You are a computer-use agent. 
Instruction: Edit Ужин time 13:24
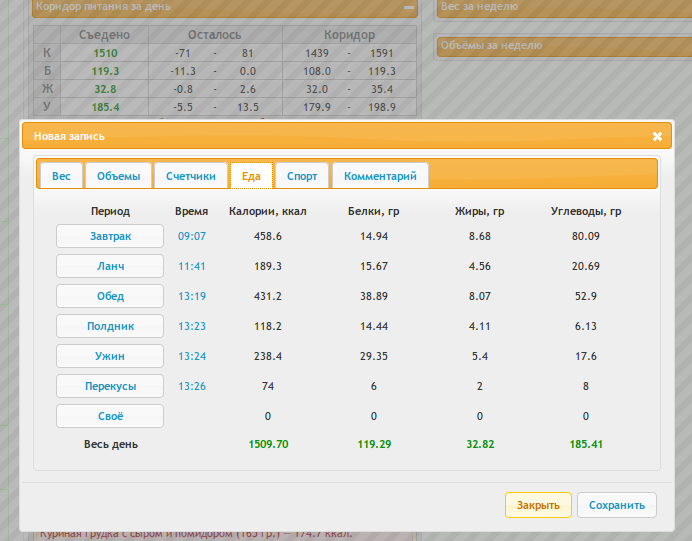(192, 356)
